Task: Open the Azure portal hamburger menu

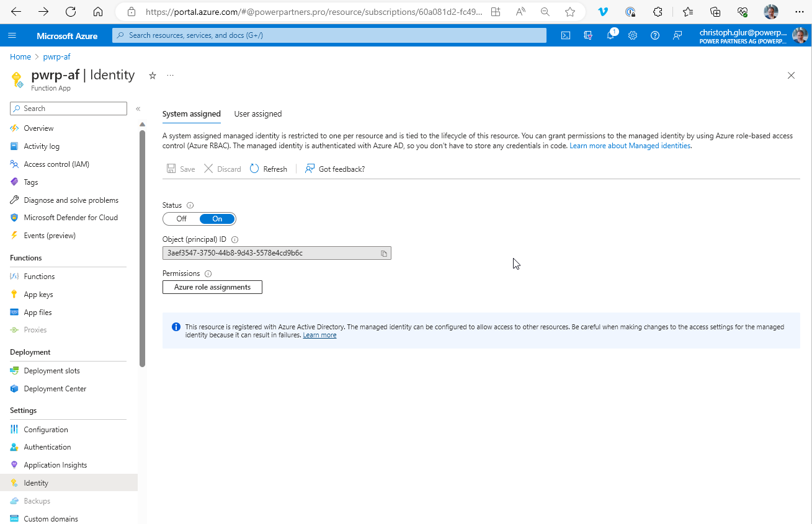Action: click(12, 35)
